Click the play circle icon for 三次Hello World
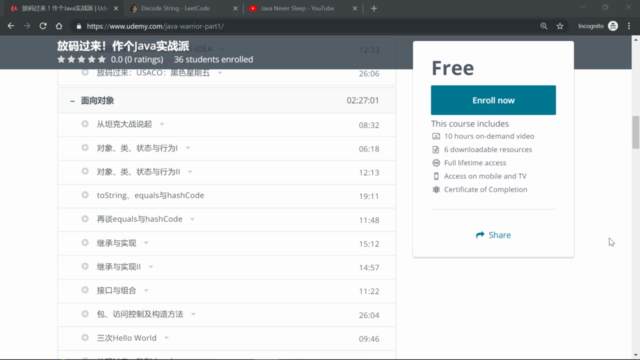The width and height of the screenshot is (640, 360). click(85, 338)
